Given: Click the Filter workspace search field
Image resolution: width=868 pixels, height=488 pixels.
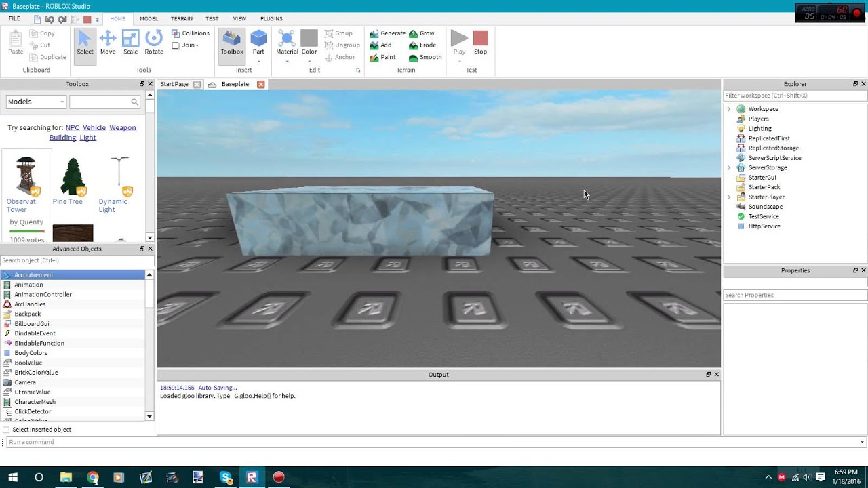Looking at the screenshot, I should click(795, 96).
